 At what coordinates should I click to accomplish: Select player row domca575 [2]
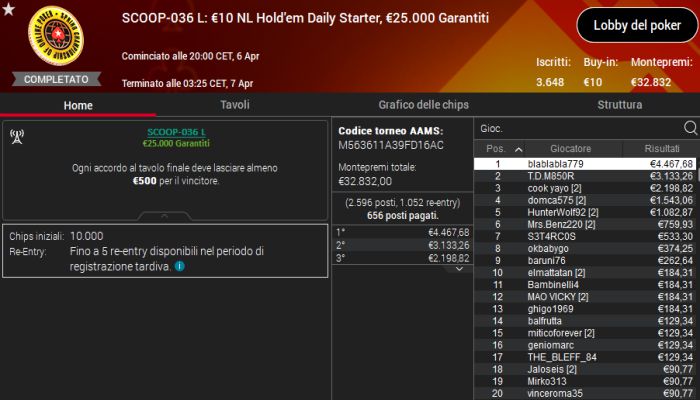[585, 200]
